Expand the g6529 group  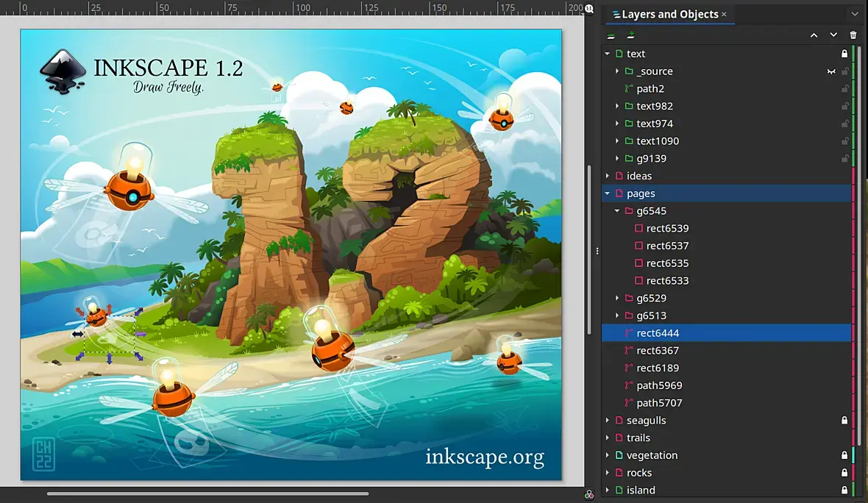(617, 299)
